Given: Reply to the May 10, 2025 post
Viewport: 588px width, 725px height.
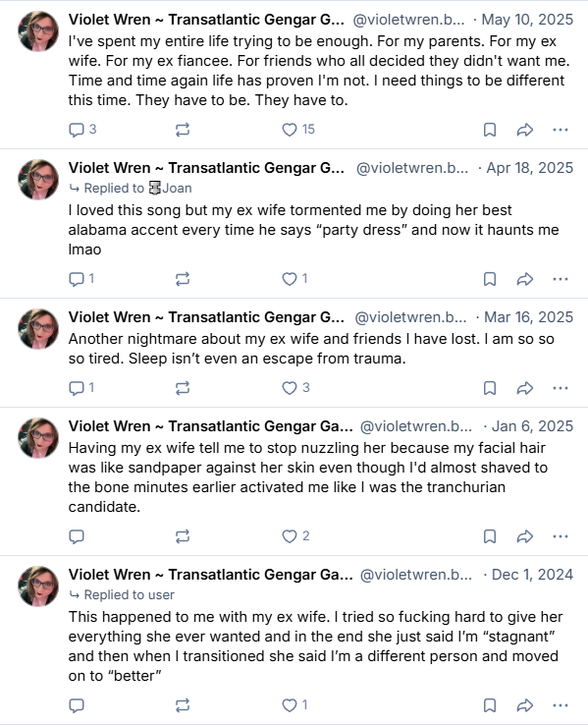Looking at the screenshot, I should (x=82, y=130).
